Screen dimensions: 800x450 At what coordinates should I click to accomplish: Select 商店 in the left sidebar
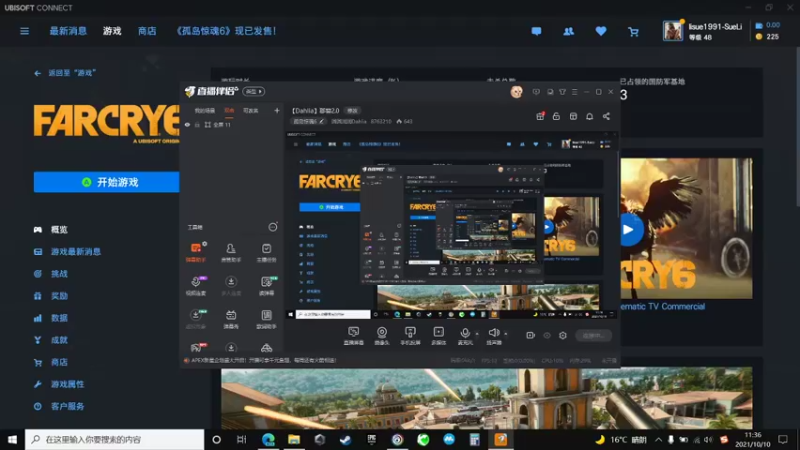tap(51, 362)
